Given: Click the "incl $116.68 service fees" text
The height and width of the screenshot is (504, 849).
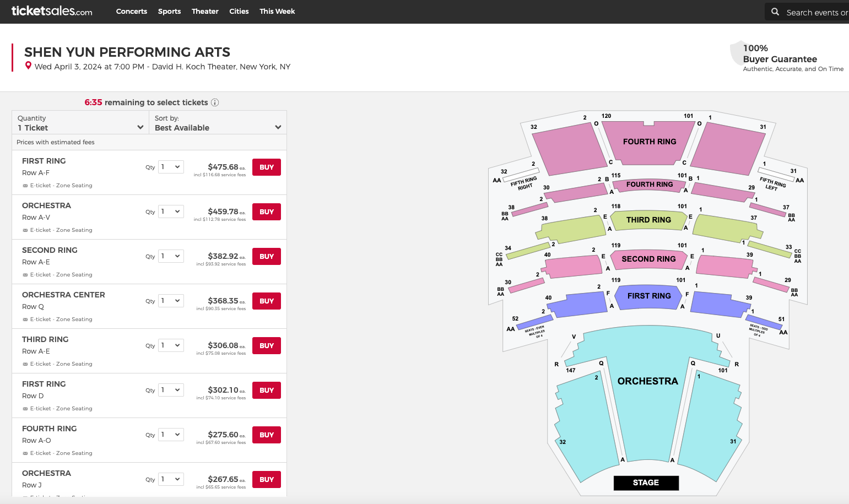Looking at the screenshot, I should click(x=220, y=175).
